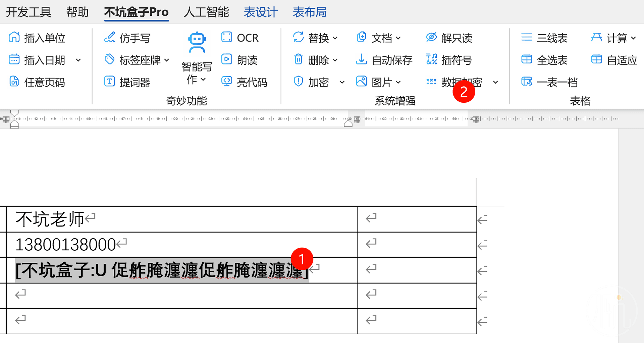Open the 插符号 insert symbol tool
The height and width of the screenshot is (343, 644).
(x=449, y=60)
